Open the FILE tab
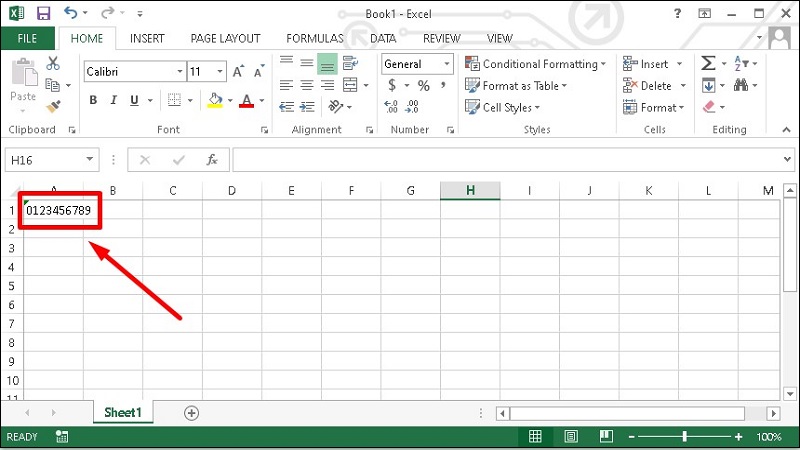The image size is (800, 450). pyautogui.click(x=27, y=39)
